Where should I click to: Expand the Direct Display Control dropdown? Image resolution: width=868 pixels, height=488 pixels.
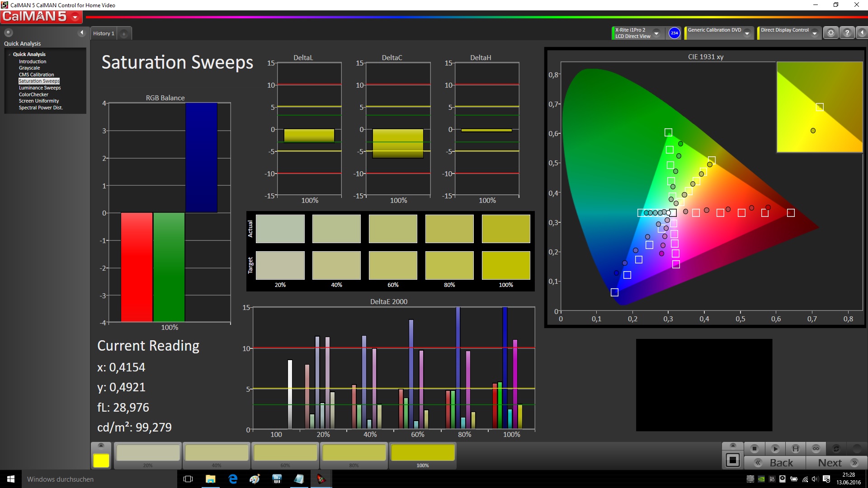tap(814, 33)
